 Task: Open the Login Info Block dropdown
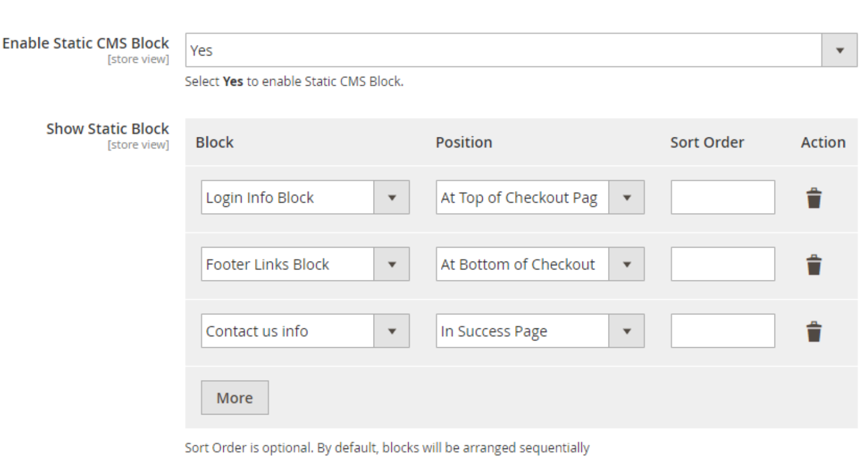pyautogui.click(x=305, y=198)
